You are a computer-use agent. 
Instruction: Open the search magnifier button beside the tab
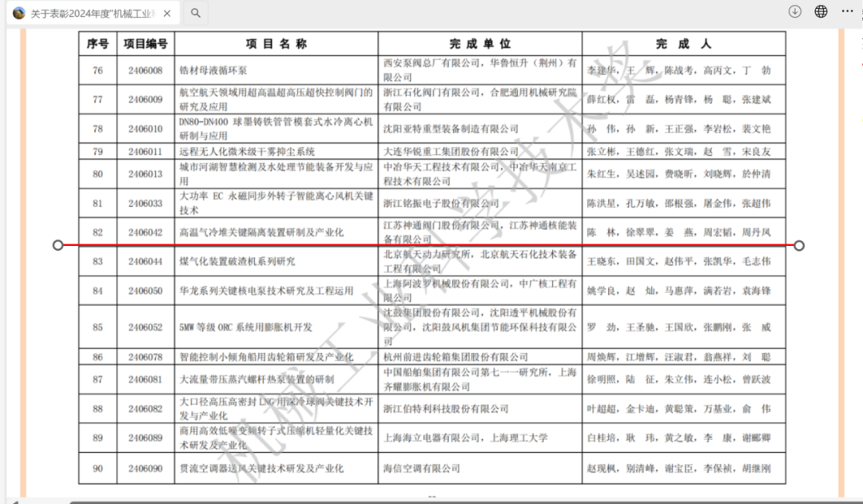pyautogui.click(x=196, y=13)
